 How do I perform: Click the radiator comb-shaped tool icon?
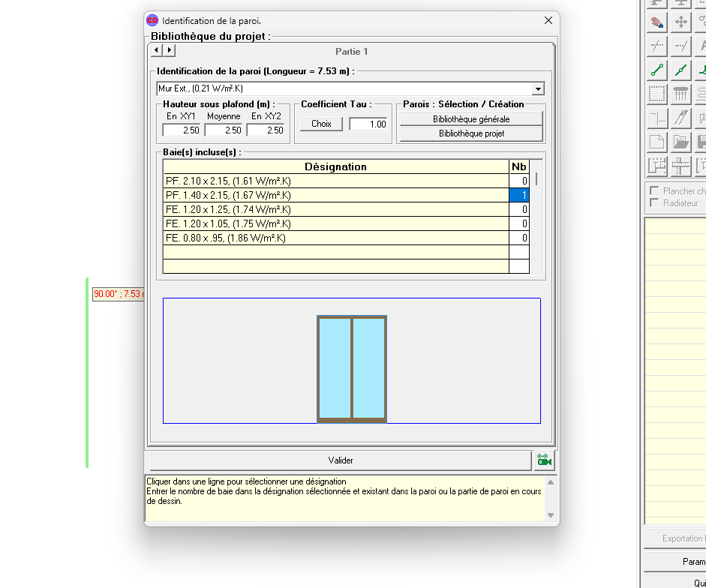tap(681, 94)
